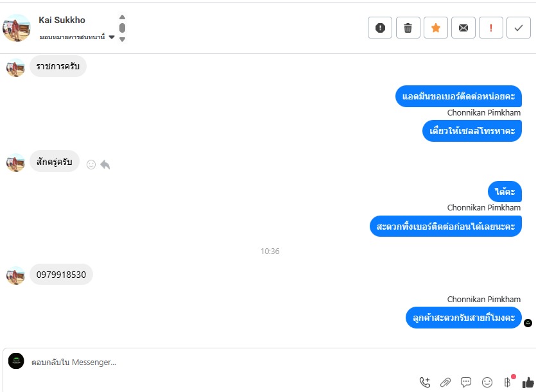This screenshot has height=392, width=536.
Task: Click the scrollbar thumb next to contact name
Action: [x=122, y=28]
